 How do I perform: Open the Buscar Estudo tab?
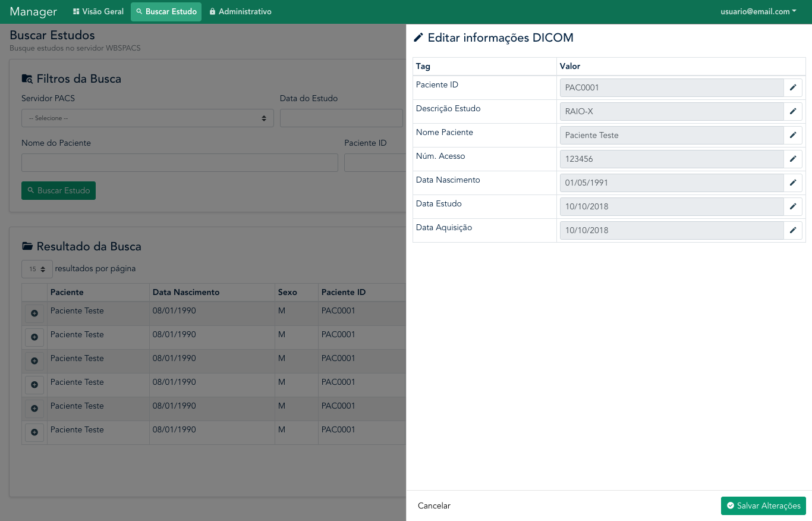166,12
